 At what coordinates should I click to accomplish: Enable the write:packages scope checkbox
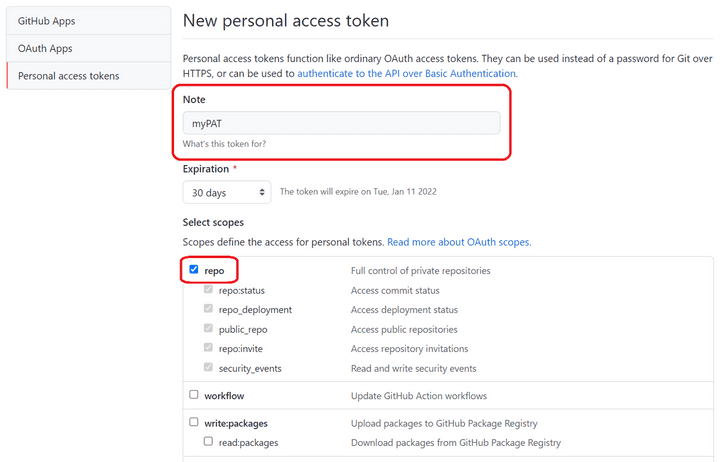point(194,423)
